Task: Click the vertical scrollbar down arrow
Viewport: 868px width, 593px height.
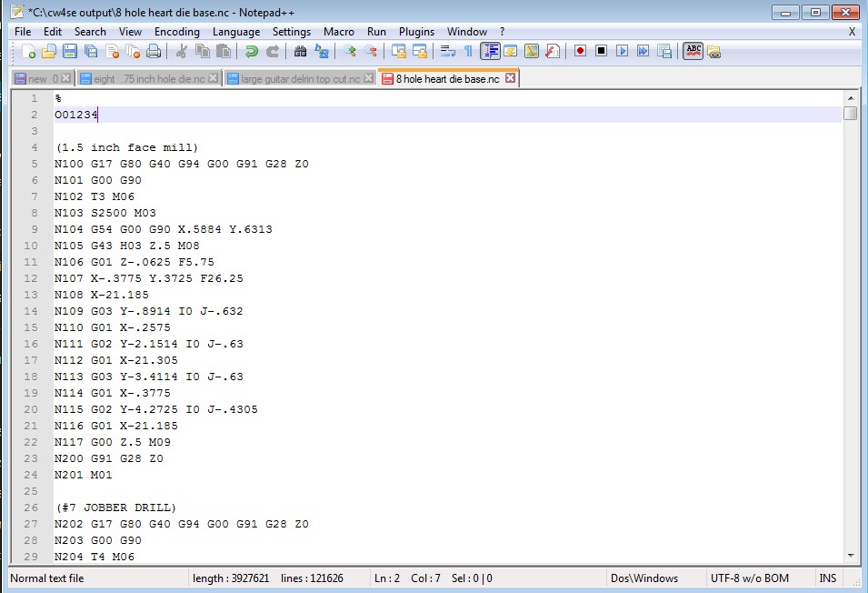Action: tap(850, 556)
